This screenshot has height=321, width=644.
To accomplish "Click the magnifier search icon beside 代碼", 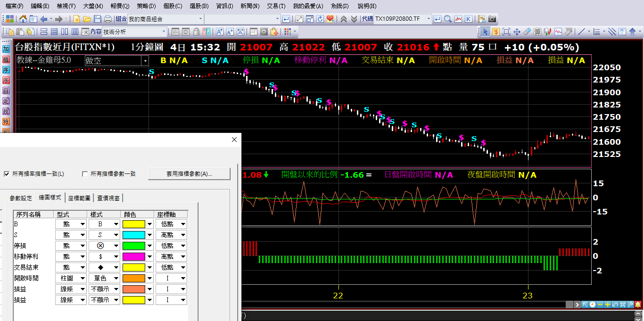I will coord(448,19).
